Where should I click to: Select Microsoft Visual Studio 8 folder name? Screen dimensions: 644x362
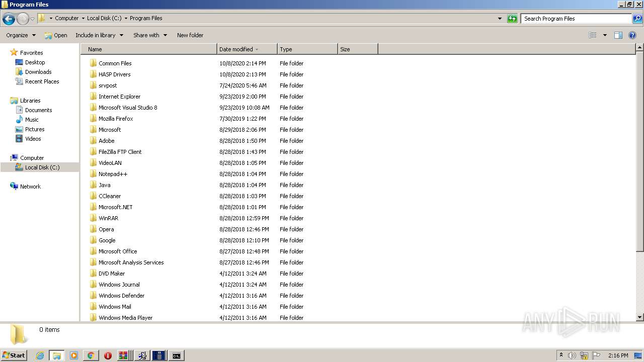point(128,108)
